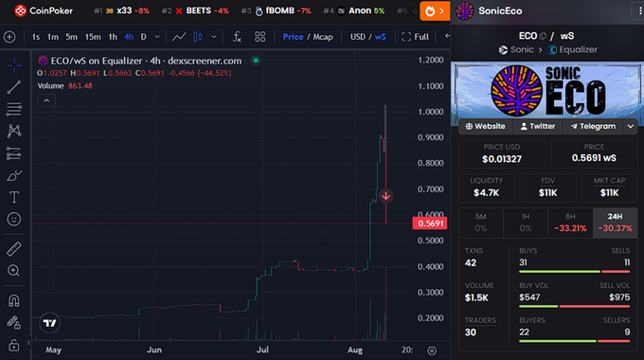
Task: Click the current price label 0.5691
Action: pos(430,224)
